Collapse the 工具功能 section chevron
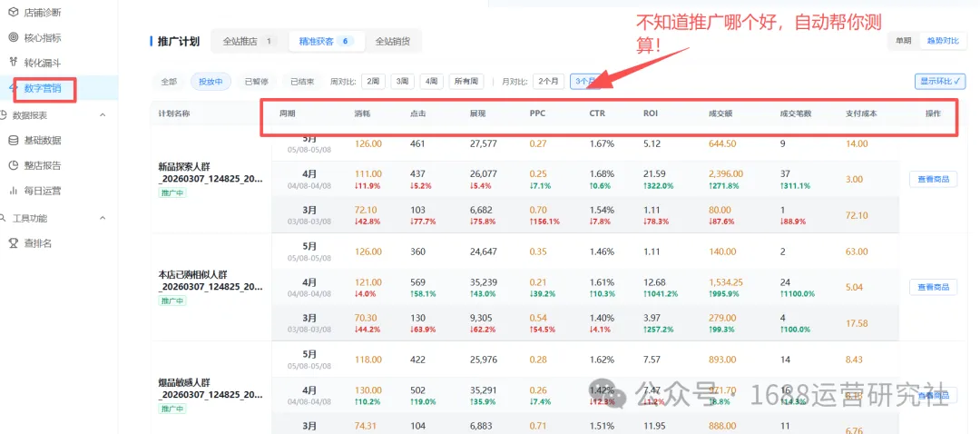 point(103,218)
